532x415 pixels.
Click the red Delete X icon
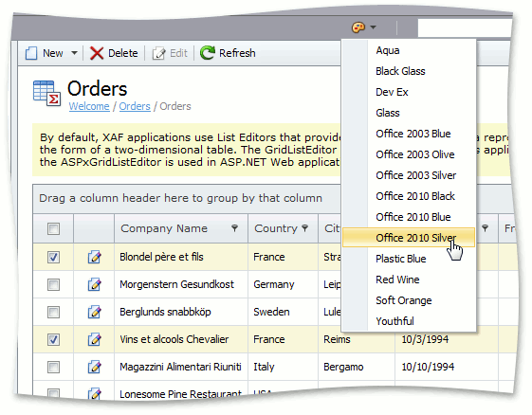(x=97, y=53)
